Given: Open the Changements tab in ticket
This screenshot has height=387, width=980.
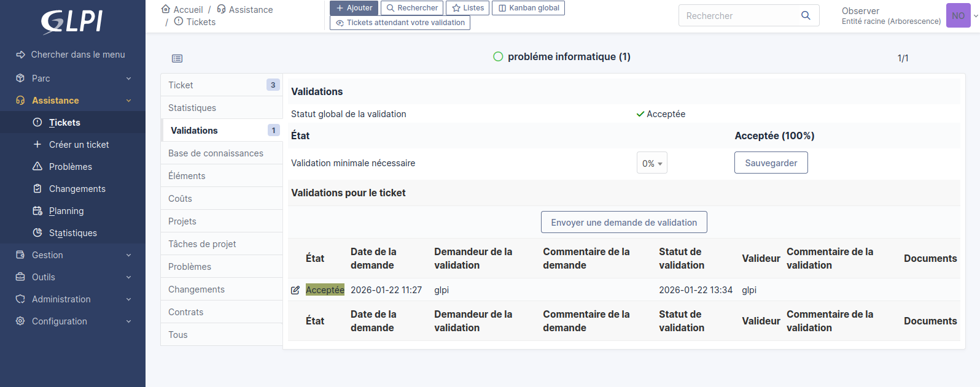Looking at the screenshot, I should tap(222, 289).
